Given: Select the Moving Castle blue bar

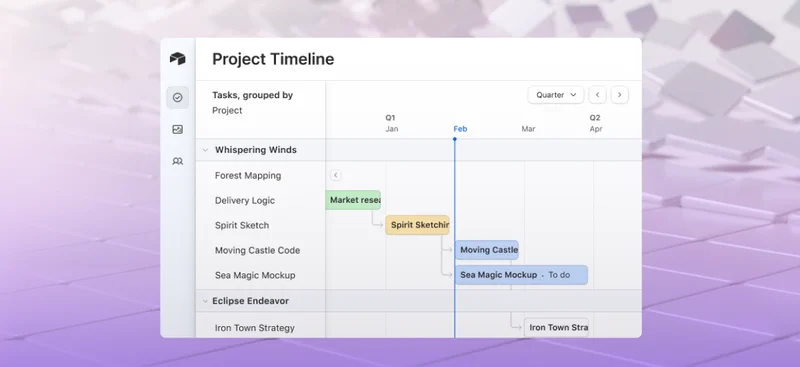Looking at the screenshot, I should tap(487, 250).
